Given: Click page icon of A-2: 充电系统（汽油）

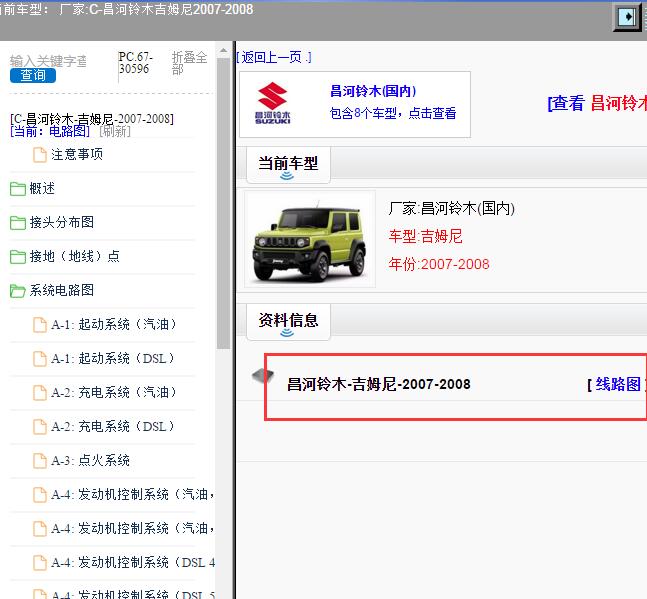Looking at the screenshot, I should (40, 393).
